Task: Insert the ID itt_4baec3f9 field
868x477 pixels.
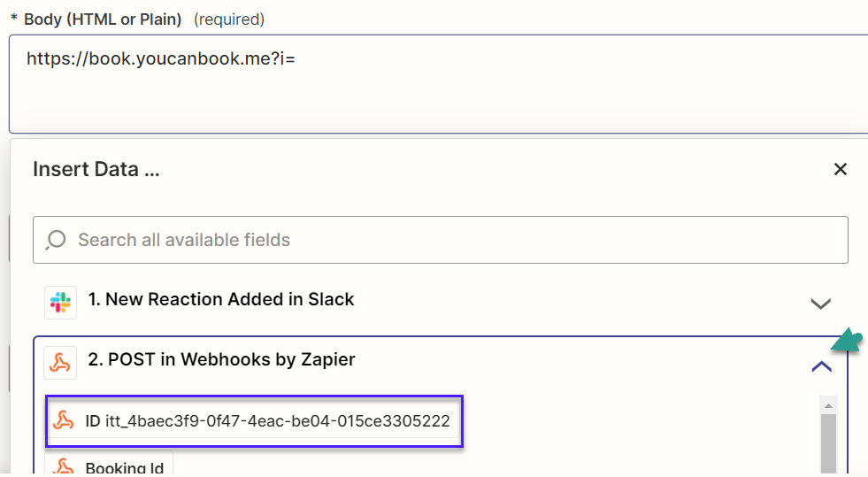Action: (254, 421)
